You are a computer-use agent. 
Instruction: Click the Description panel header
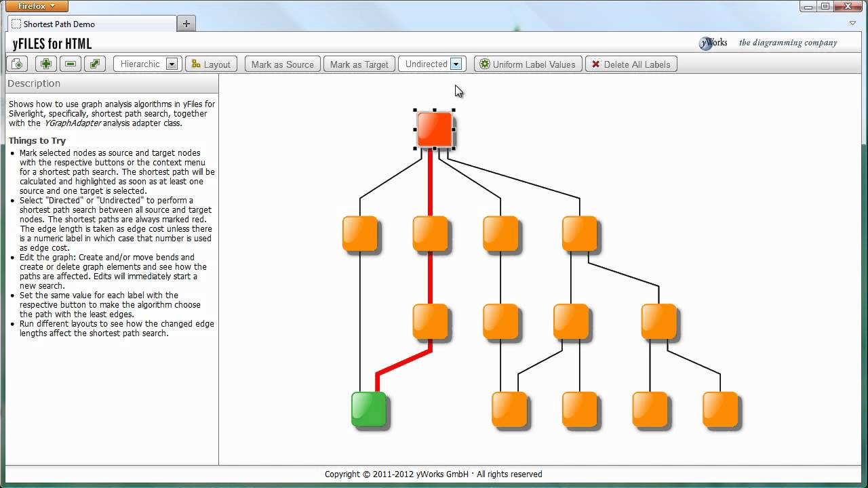(x=112, y=83)
